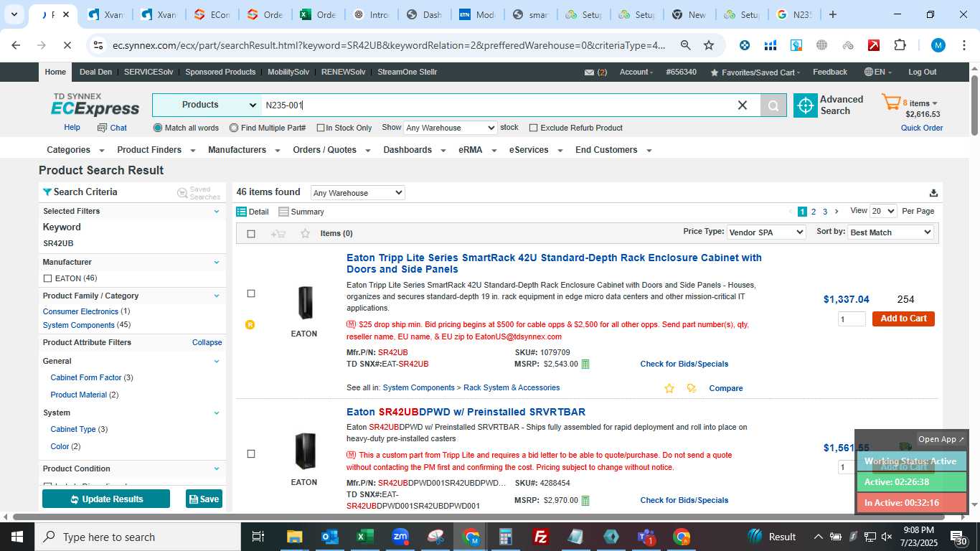Open Dashboards menu
Image resolution: width=980 pixels, height=551 pixels.
414,150
